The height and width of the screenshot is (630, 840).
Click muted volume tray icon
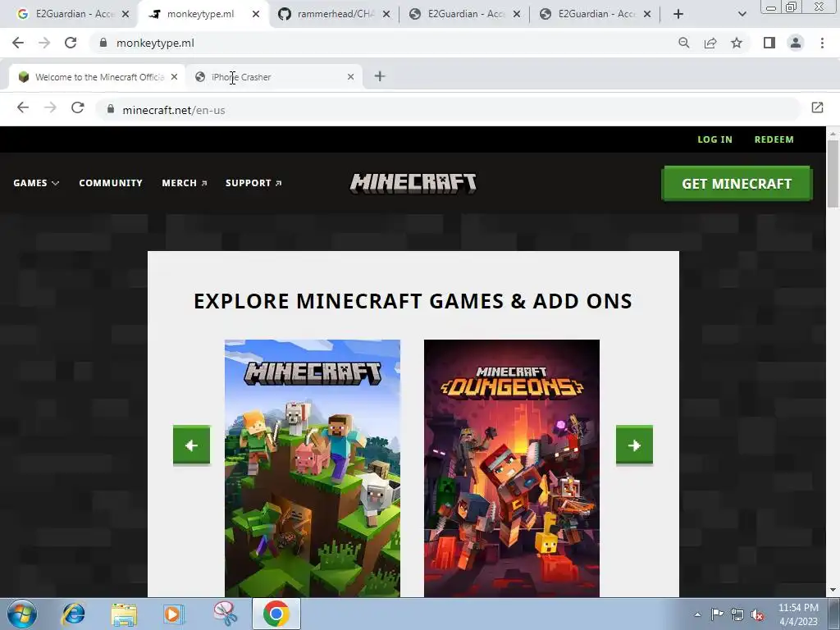pyautogui.click(x=757, y=614)
